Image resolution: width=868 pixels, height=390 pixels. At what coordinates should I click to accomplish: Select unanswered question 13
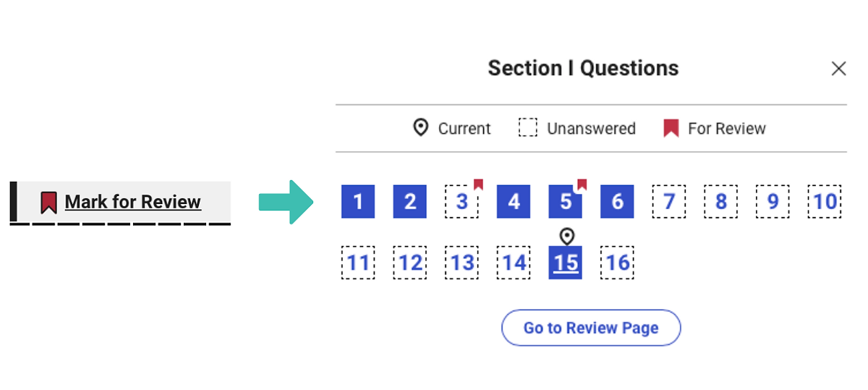coord(461,263)
